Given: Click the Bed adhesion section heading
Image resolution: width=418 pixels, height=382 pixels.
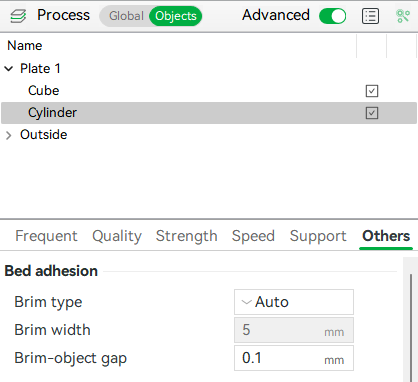Looking at the screenshot, I should click(x=51, y=271).
